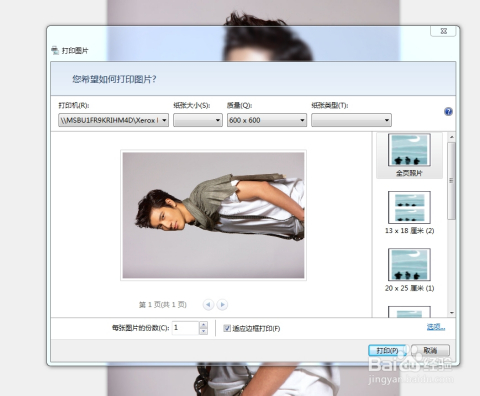Open the paper type dropdown

click(x=351, y=120)
